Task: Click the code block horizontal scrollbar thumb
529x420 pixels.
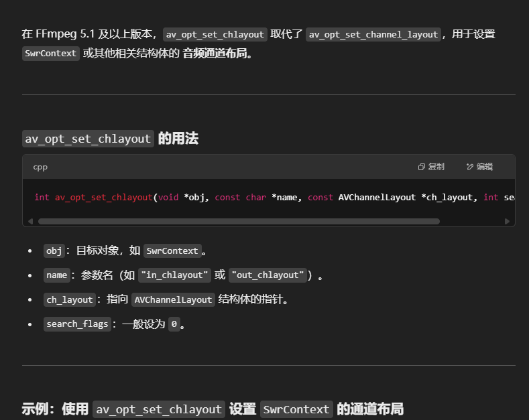Action: (x=238, y=221)
